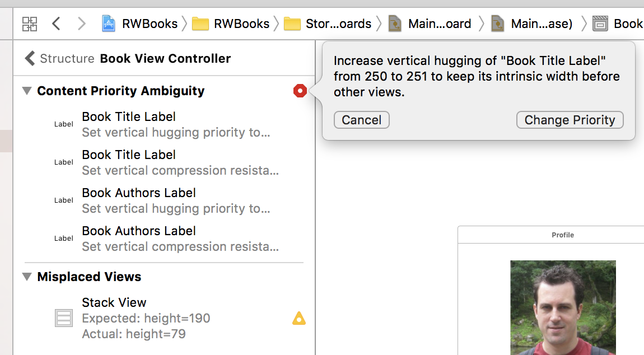This screenshot has width=644, height=355.
Task: Go back to Structure outline
Action: pos(59,58)
